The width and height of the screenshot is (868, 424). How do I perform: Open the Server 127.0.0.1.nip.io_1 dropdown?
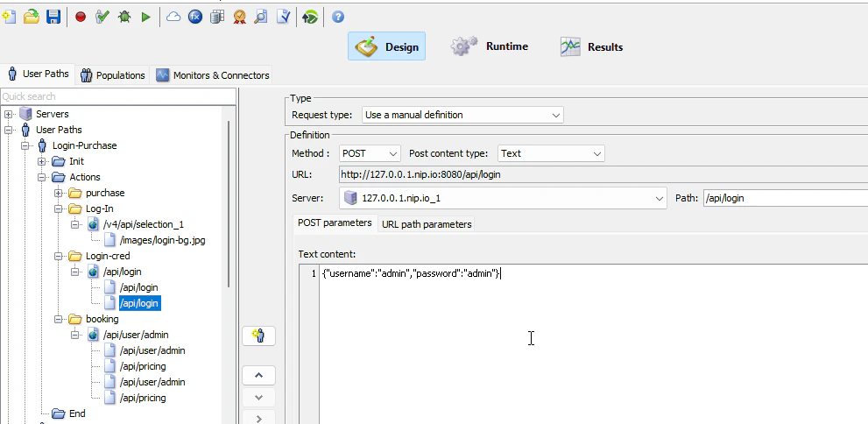point(503,198)
